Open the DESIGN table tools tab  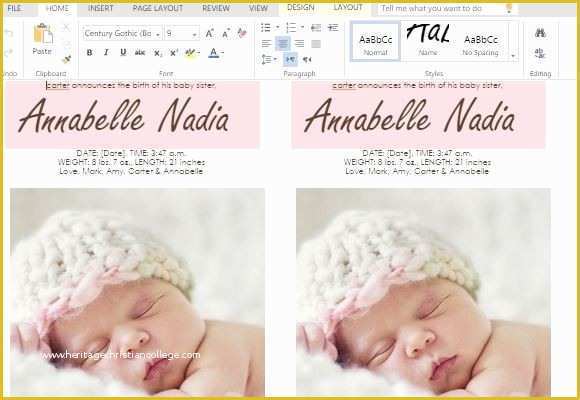(x=301, y=7)
